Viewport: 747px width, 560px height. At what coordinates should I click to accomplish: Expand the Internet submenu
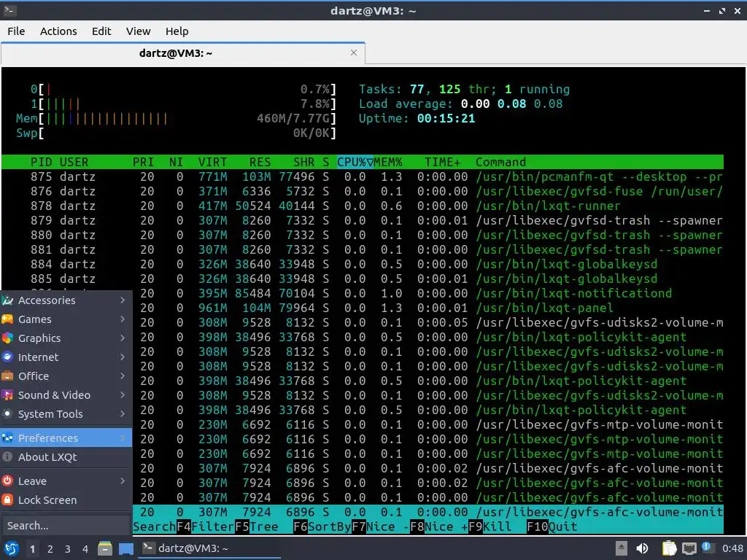[66, 357]
